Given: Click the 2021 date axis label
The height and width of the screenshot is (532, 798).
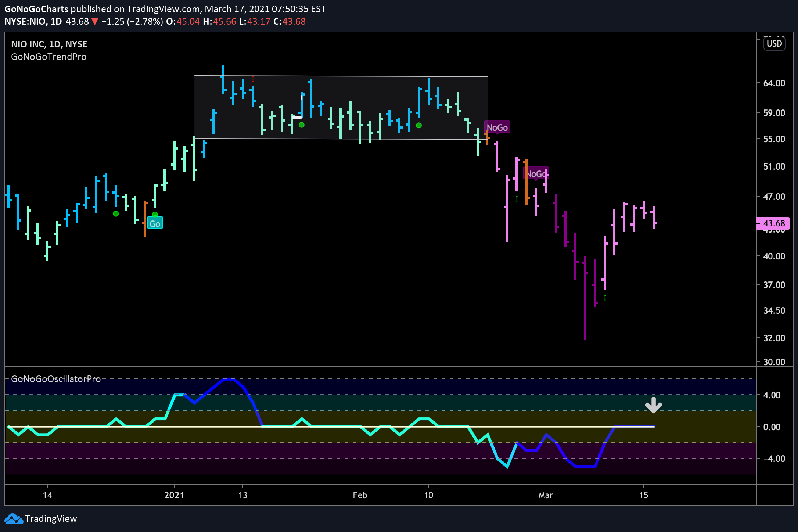Looking at the screenshot, I should click(174, 495).
